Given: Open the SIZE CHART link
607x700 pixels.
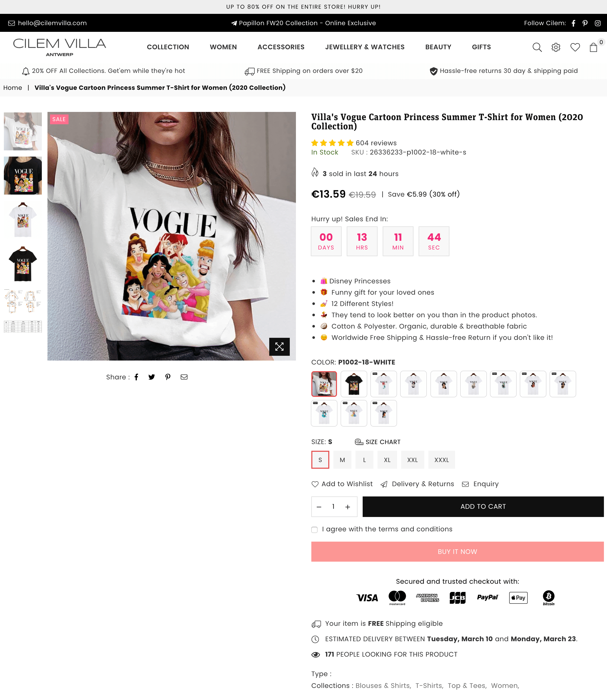Looking at the screenshot, I should [x=377, y=442].
